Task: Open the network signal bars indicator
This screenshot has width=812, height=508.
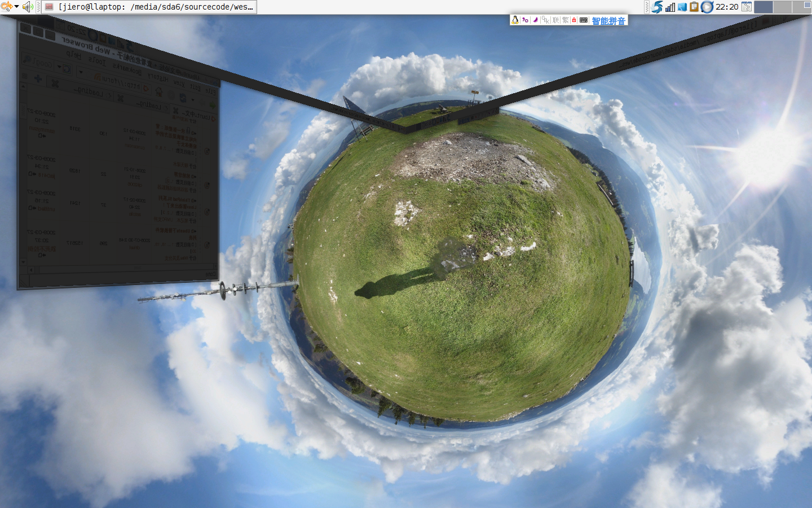Action: (x=670, y=7)
